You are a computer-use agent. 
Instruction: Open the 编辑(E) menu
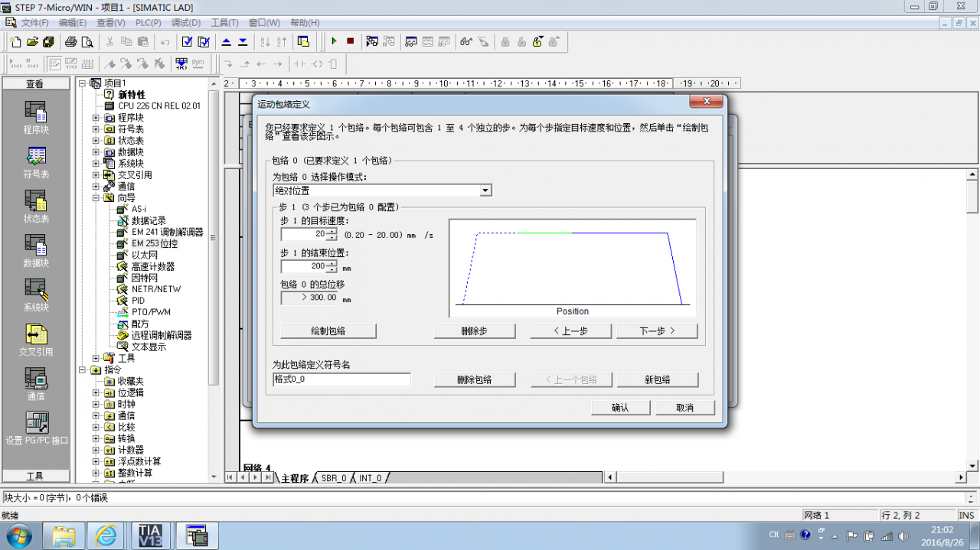73,23
